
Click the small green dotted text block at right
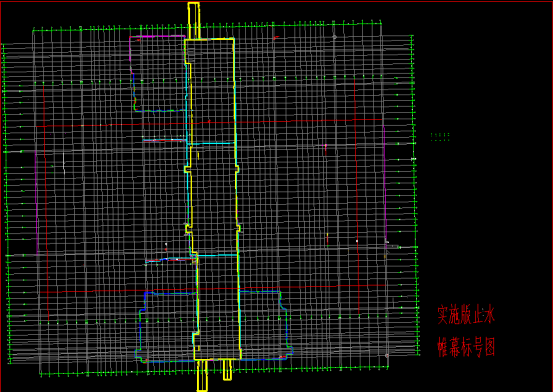[x=440, y=137]
